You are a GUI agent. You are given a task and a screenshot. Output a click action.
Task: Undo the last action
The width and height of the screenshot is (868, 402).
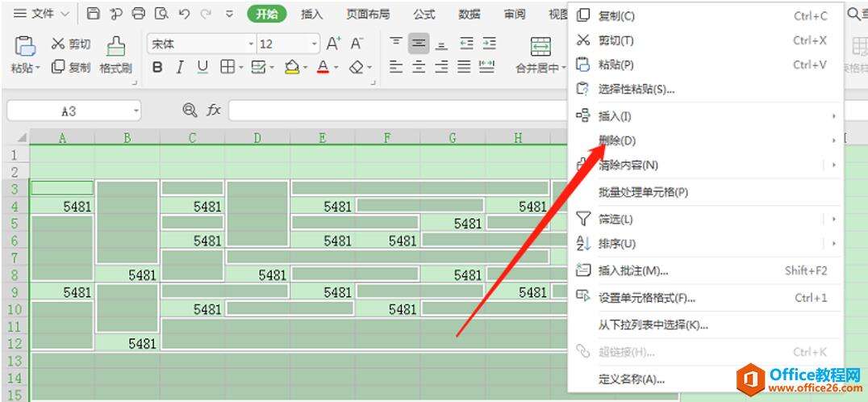click(x=185, y=14)
